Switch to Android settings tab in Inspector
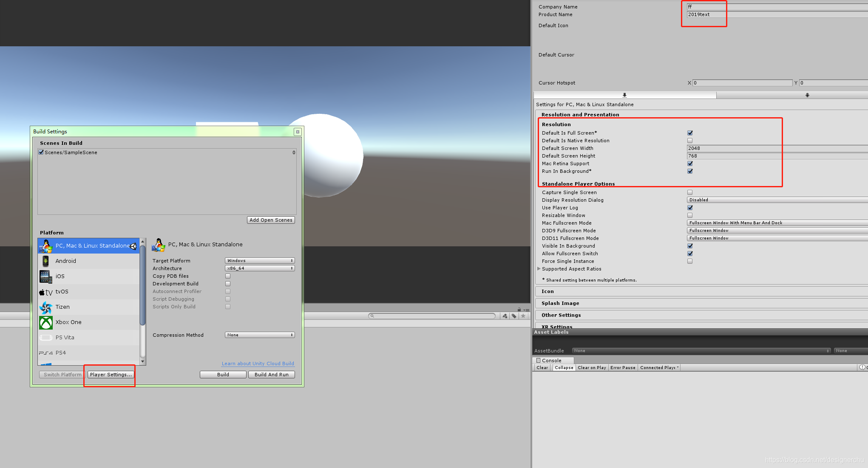The width and height of the screenshot is (868, 468). click(x=807, y=95)
